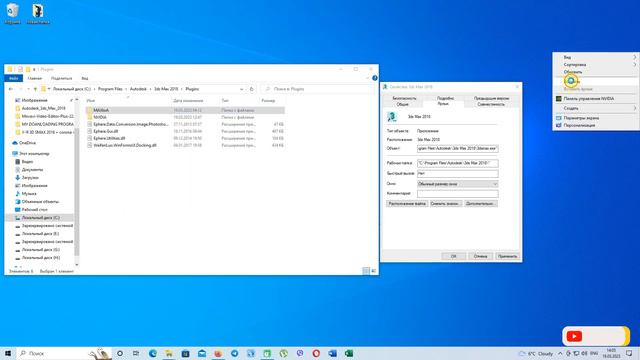Open the Окно window size dropdown

pyautogui.click(x=458, y=184)
